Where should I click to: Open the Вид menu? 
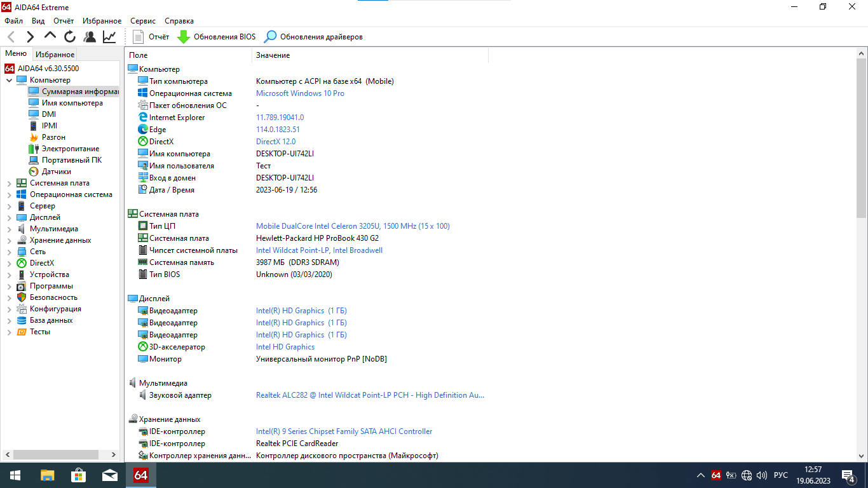[38, 21]
